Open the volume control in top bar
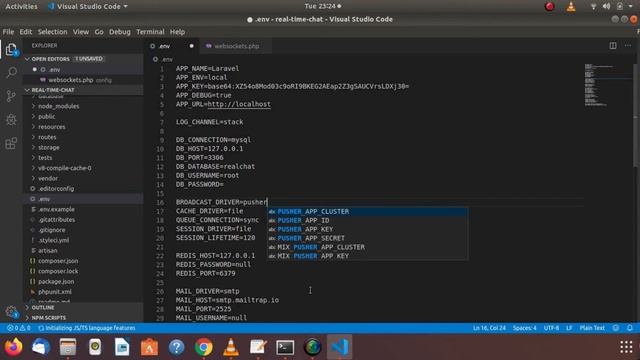 (607, 6)
